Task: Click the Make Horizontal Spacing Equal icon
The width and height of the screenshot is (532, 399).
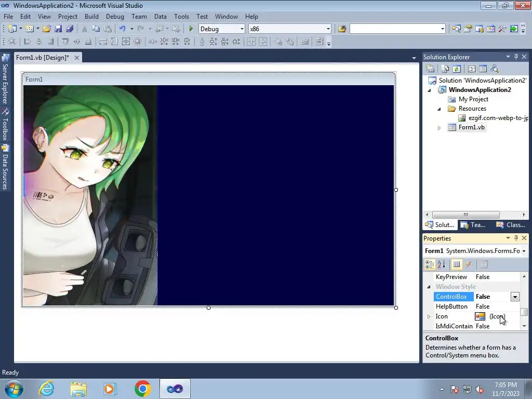Action: (x=152, y=42)
